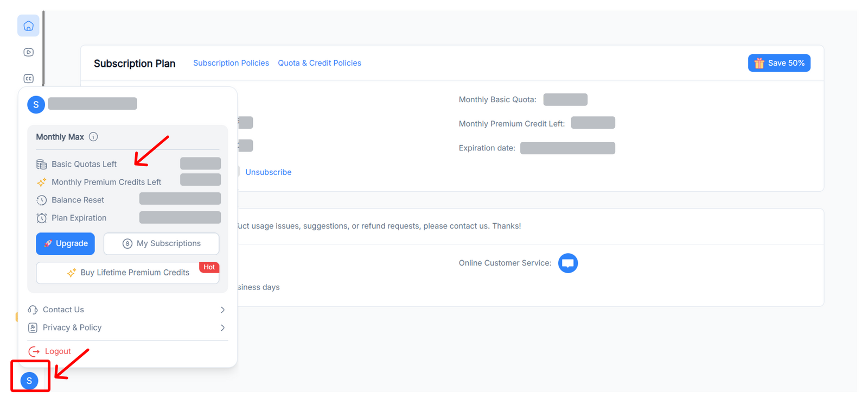Click the Basic Quotas Left coin icon
Screen dimensions: 868x403
tap(42, 164)
